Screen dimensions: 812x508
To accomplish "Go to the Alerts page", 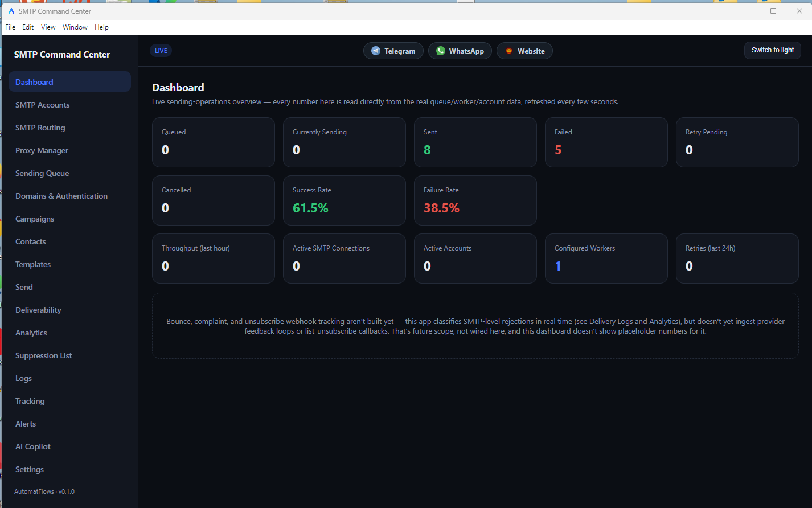I will point(69,424).
